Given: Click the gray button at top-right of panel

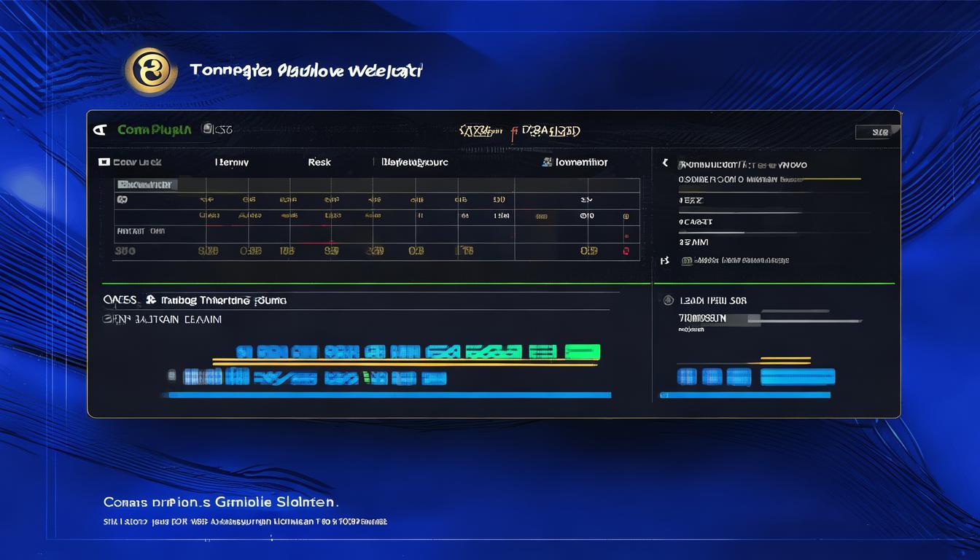Looking at the screenshot, I should point(876,132).
